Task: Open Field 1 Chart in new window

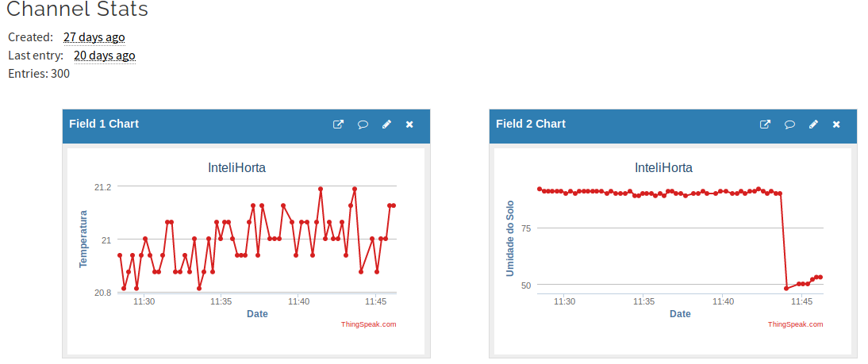Action: coord(338,125)
